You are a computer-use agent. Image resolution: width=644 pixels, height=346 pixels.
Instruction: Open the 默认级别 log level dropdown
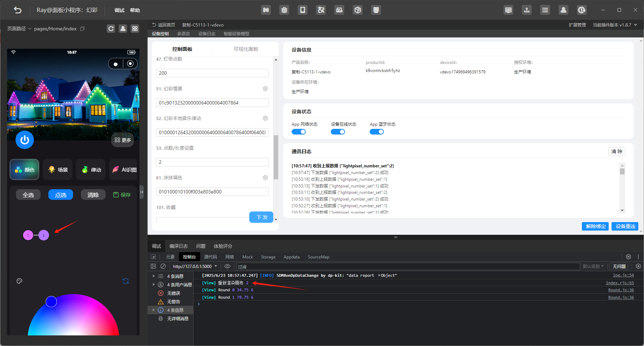(x=593, y=266)
